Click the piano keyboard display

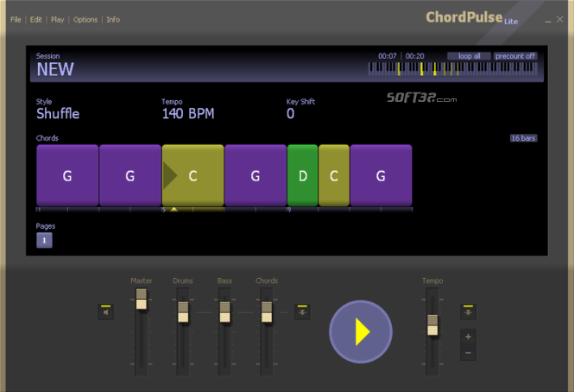[x=455, y=69]
